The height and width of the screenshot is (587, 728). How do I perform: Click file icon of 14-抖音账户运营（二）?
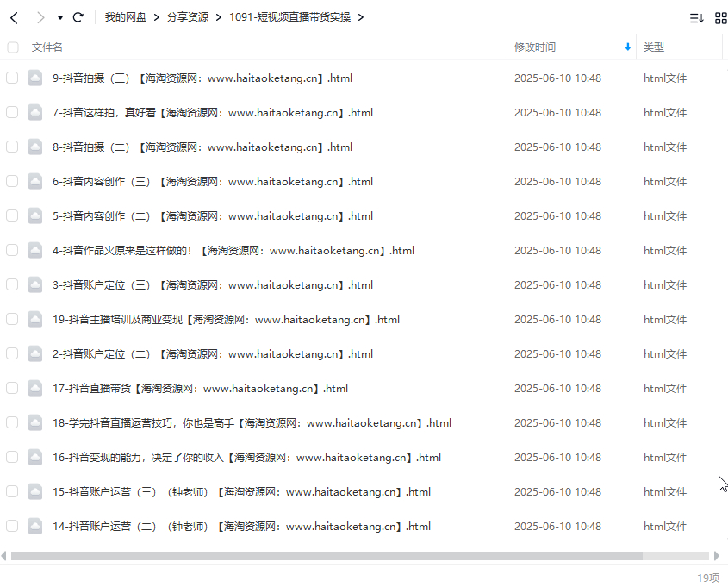[35, 526]
